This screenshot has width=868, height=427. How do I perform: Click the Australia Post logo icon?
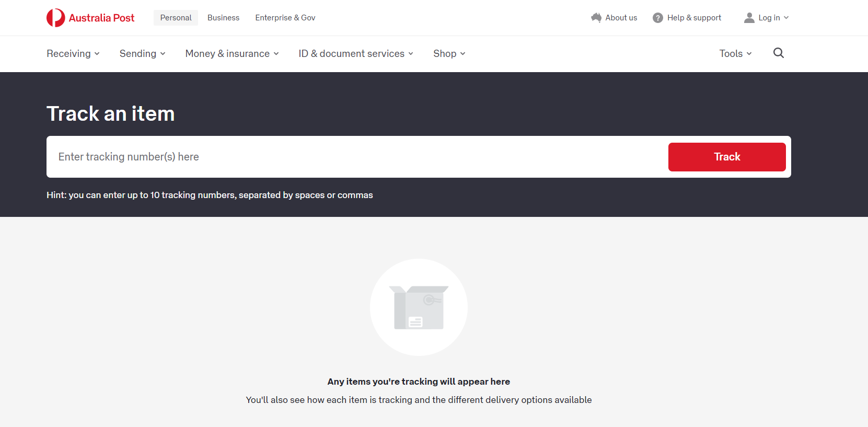[x=56, y=18]
